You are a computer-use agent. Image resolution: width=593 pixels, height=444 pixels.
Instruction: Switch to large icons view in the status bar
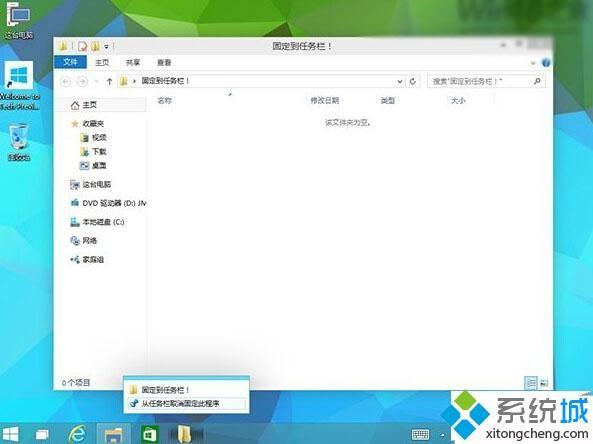coord(544,383)
